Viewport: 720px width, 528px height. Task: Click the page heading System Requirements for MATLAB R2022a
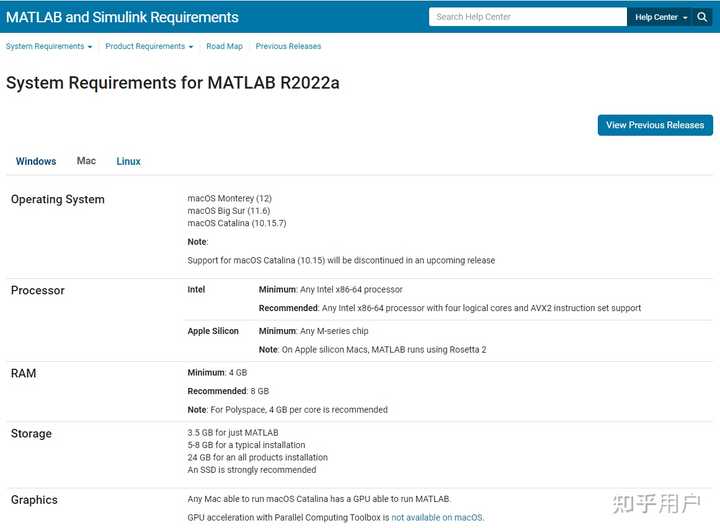[173, 83]
